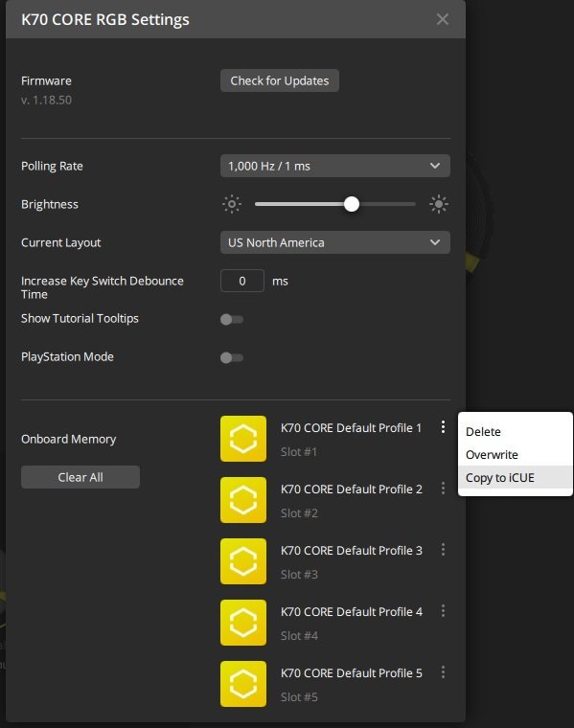This screenshot has width=574, height=728.
Task: Toggle Show Tutorial Tooltips switch
Action: 232,319
